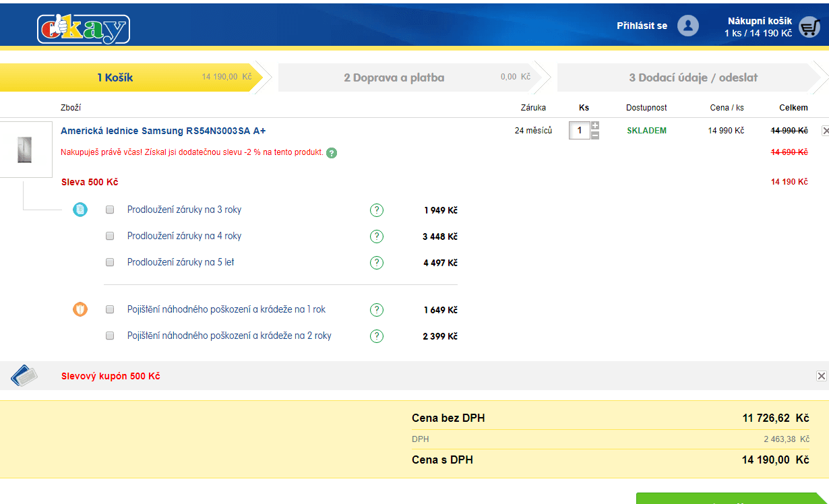Image resolution: width=829 pixels, height=504 pixels.
Task: Click the Sleva 500 Kč text
Action: tap(90, 182)
